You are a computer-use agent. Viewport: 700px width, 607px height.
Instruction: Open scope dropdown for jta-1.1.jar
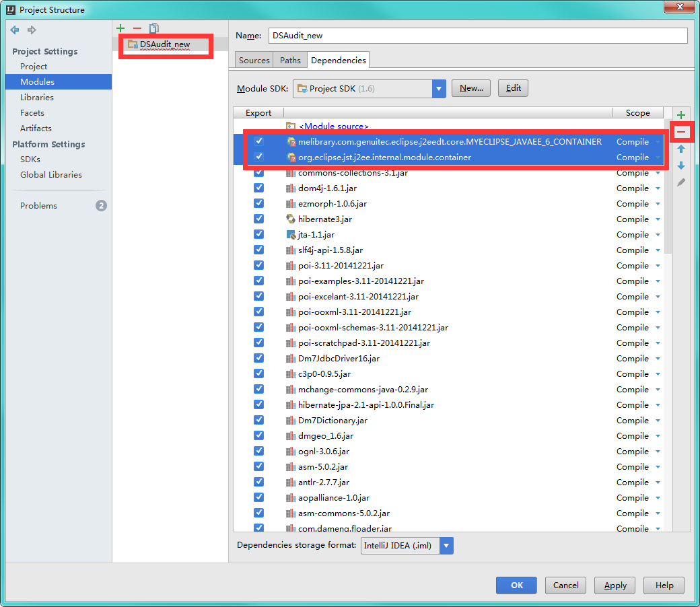[x=658, y=236]
